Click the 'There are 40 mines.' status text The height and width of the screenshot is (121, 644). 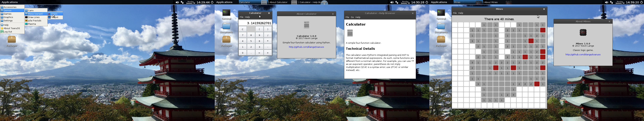click(x=499, y=19)
